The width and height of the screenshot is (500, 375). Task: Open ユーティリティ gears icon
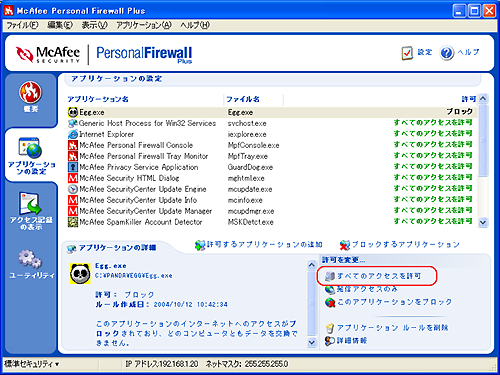point(30,259)
